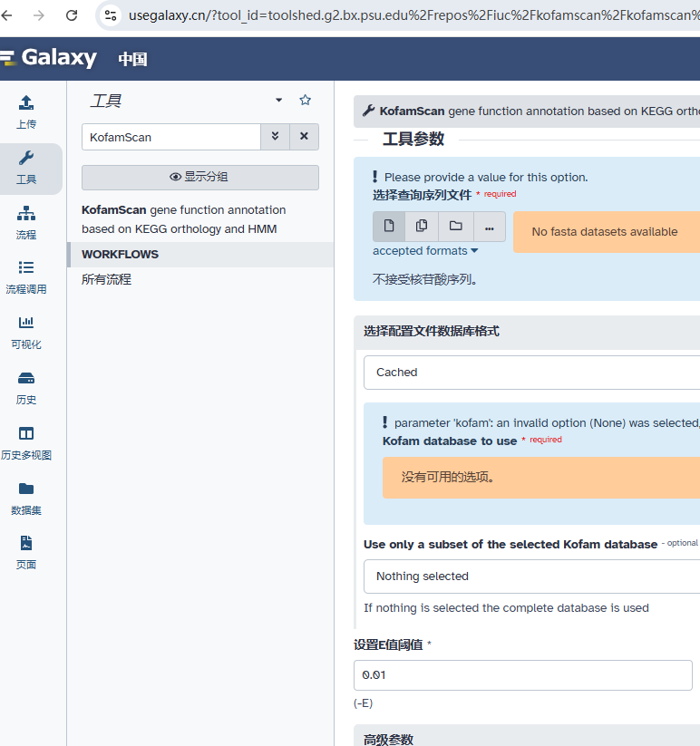Select dataset collection folder icon

pos(456,226)
